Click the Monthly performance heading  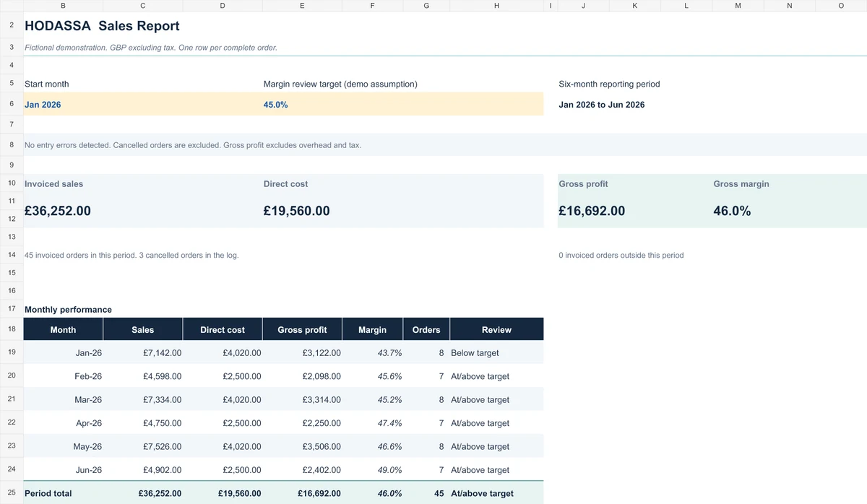point(68,310)
